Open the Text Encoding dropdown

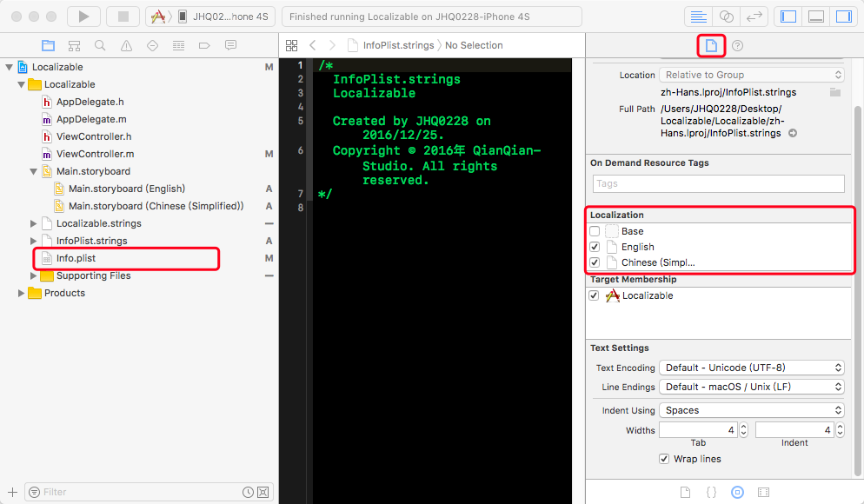tap(750, 367)
